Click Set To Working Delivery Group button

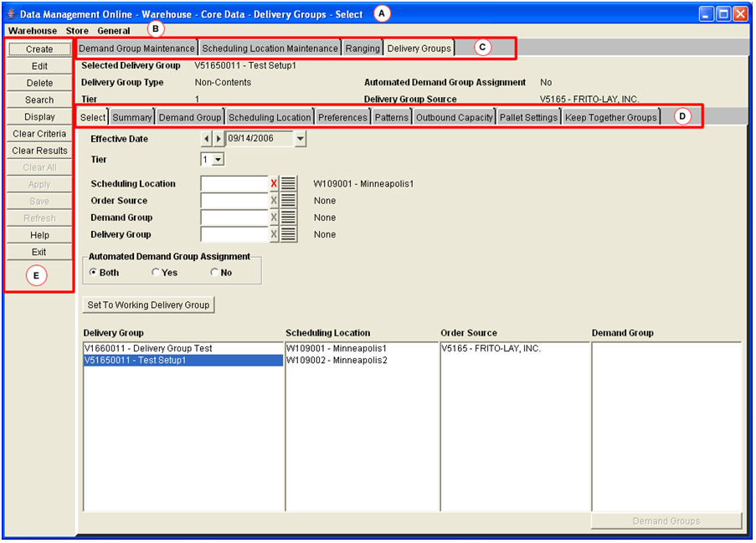click(x=148, y=305)
